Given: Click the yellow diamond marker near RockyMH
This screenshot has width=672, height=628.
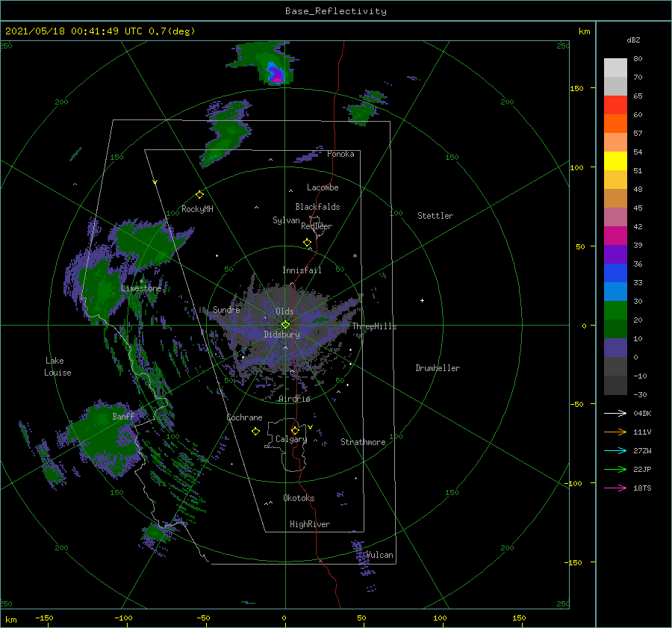Looking at the screenshot, I should pyautogui.click(x=199, y=195).
